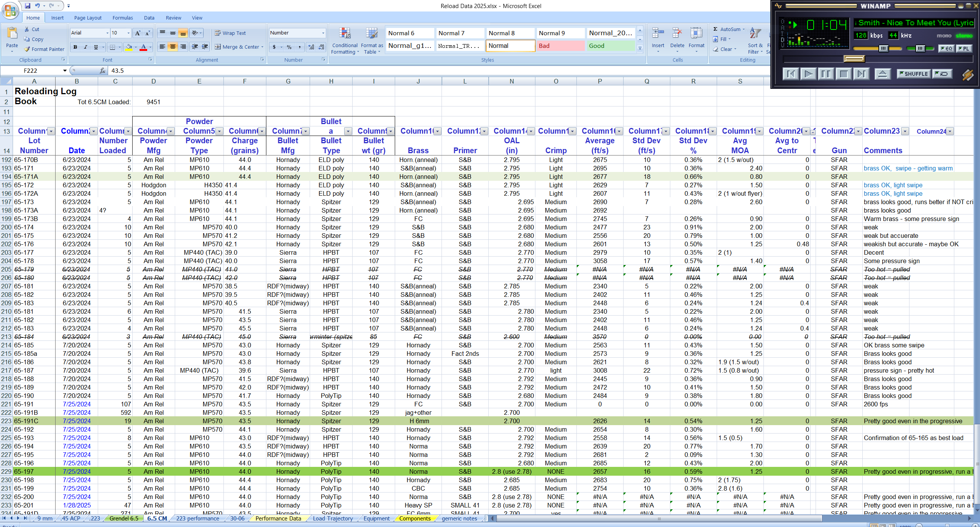Toggle bold formatting in Font group
The width and height of the screenshot is (980, 527).
pyautogui.click(x=75, y=47)
